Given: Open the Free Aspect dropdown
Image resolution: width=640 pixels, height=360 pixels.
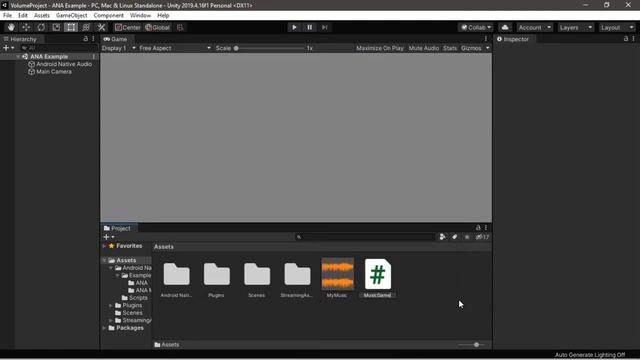Looking at the screenshot, I should (x=175, y=48).
